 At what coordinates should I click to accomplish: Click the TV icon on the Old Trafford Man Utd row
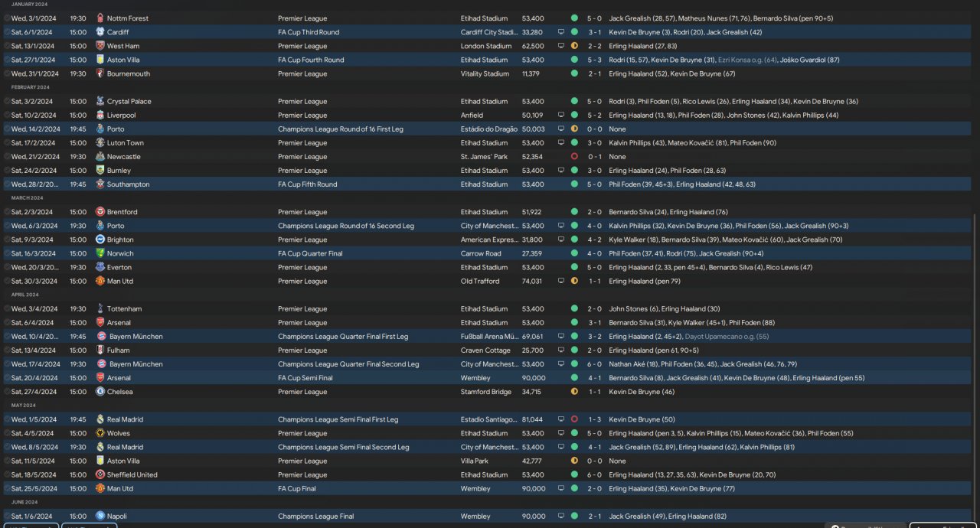coord(561,281)
